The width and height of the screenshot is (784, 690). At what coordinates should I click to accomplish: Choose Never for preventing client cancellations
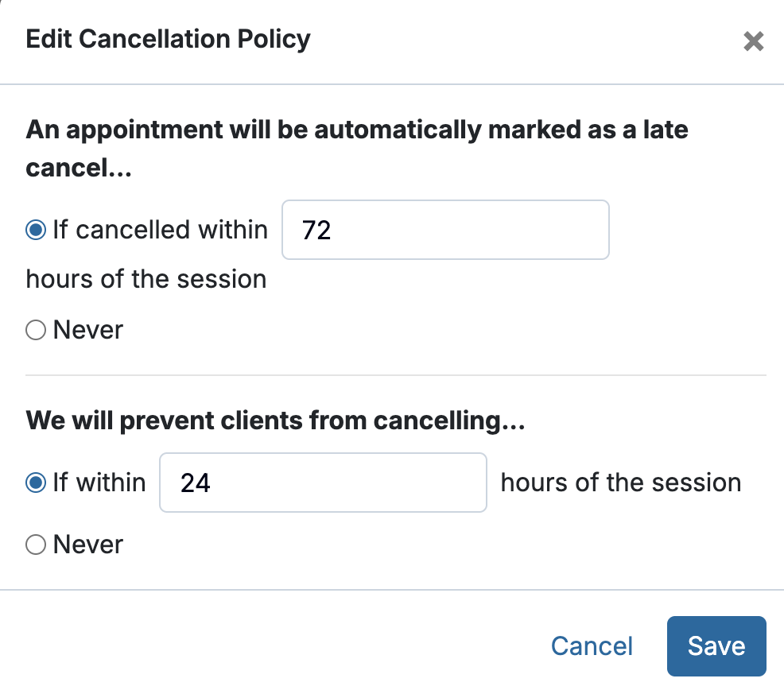[36, 545]
